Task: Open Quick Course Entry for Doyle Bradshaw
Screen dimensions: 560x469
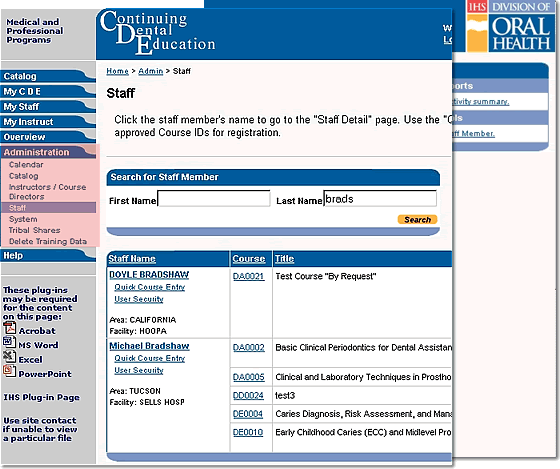Action: [x=150, y=287]
